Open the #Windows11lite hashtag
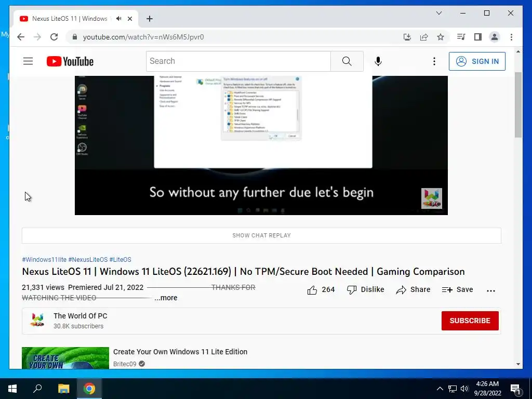532x399 pixels. 44,260
